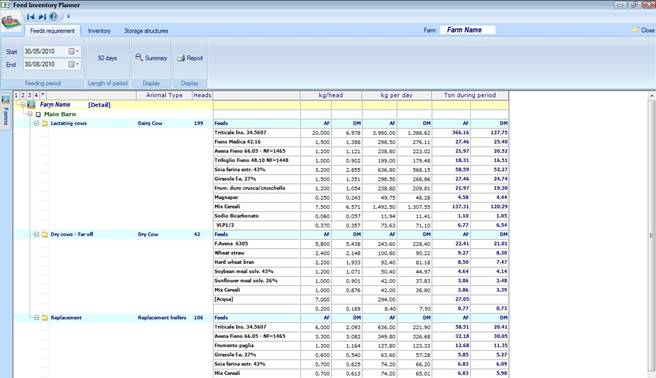Image resolution: width=656 pixels, height=378 pixels.
Task: Select outline level 3 button
Action: pos(30,95)
